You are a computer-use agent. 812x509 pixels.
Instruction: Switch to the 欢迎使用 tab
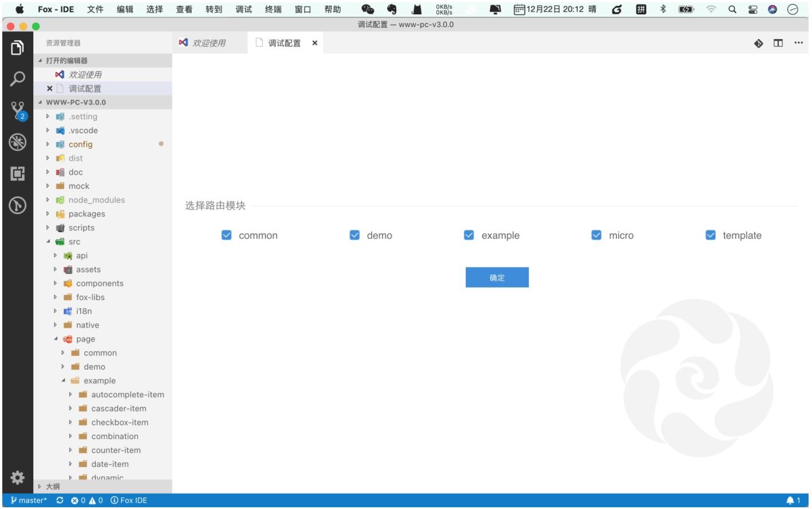209,43
